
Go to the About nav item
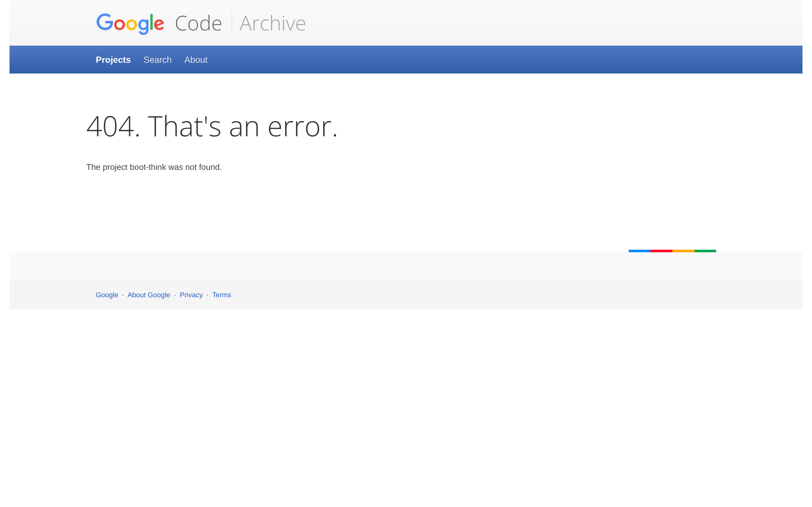(196, 60)
